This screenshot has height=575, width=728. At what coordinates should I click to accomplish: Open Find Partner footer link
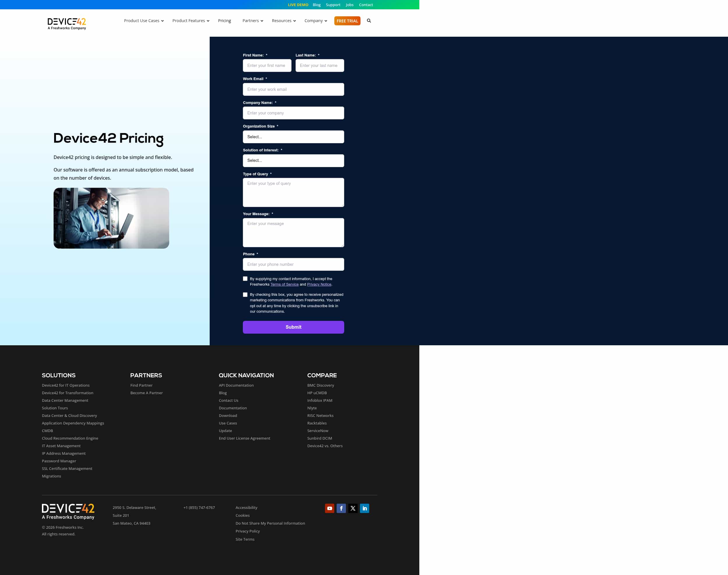142,385
